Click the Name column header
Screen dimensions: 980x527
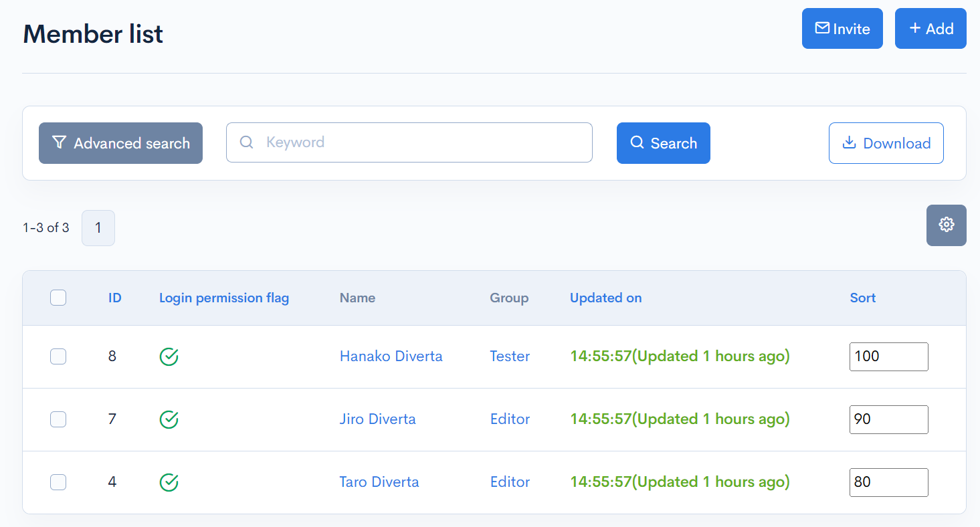click(357, 298)
